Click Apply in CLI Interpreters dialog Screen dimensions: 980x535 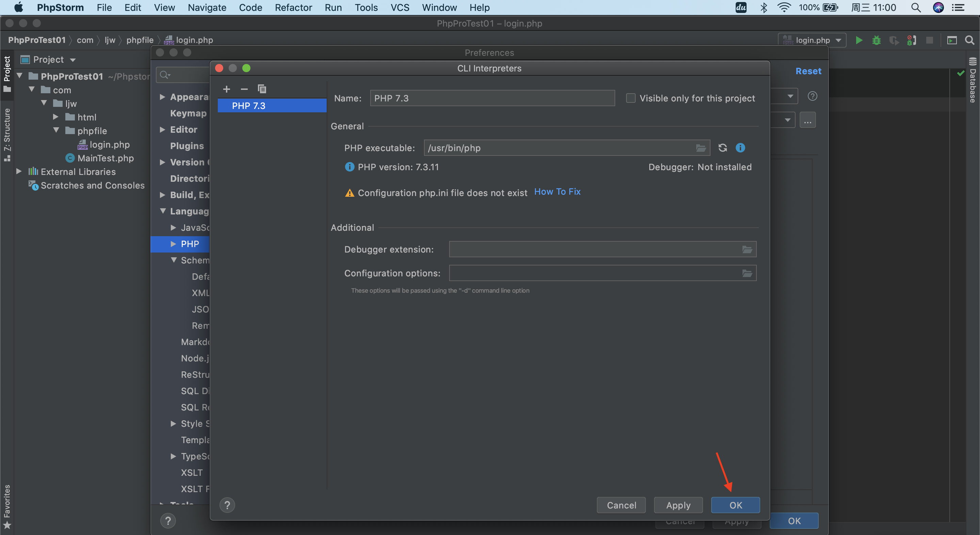click(678, 505)
